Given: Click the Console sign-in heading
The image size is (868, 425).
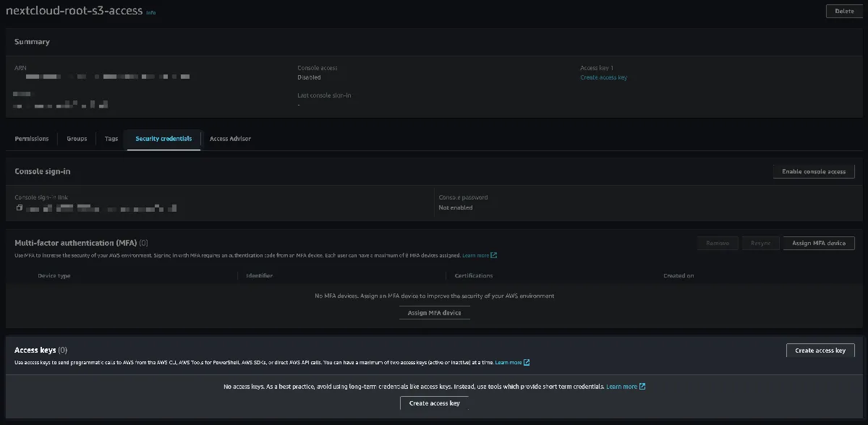Looking at the screenshot, I should (42, 171).
